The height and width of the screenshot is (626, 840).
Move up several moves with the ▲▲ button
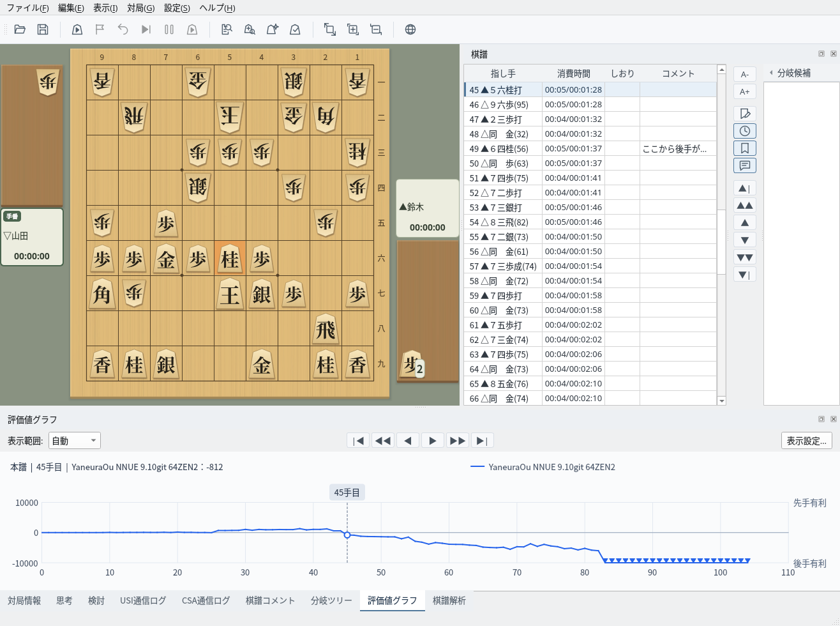pos(745,205)
